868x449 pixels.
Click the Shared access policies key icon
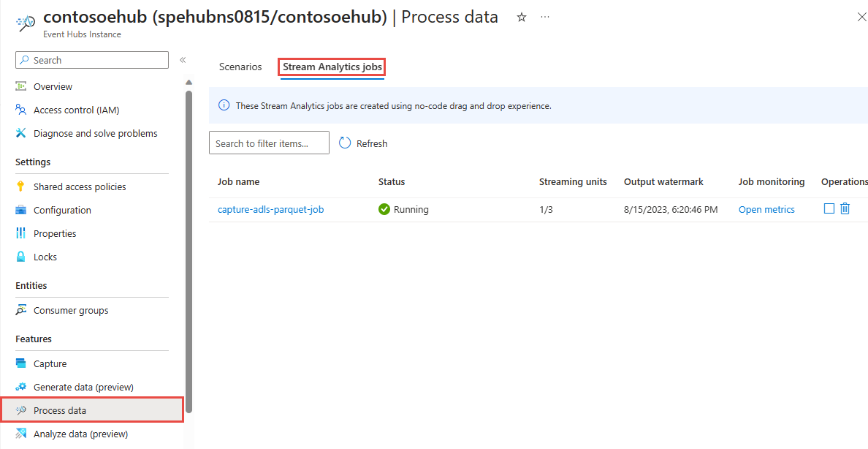click(21, 186)
